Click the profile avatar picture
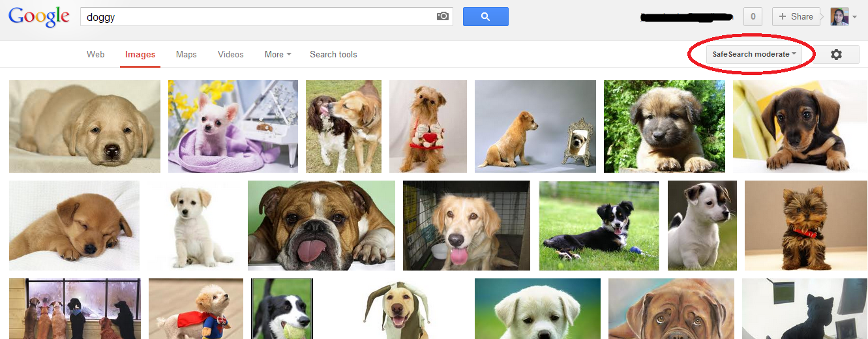Viewport: 868px width, 339px height. coord(839,17)
